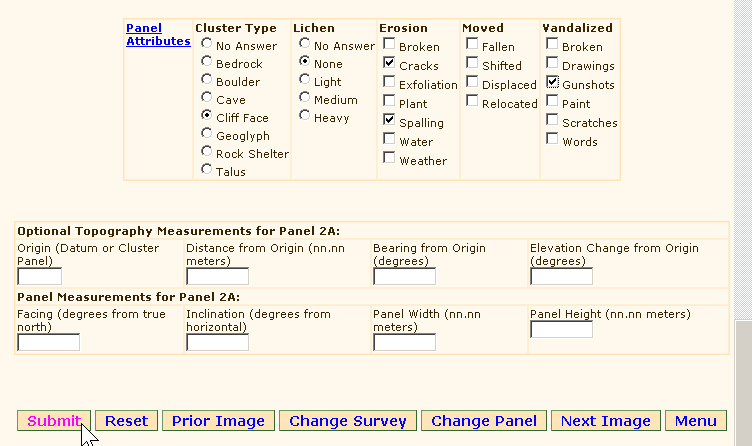Click the Change Survey button
Image resolution: width=752 pixels, height=446 pixels.
347,421
